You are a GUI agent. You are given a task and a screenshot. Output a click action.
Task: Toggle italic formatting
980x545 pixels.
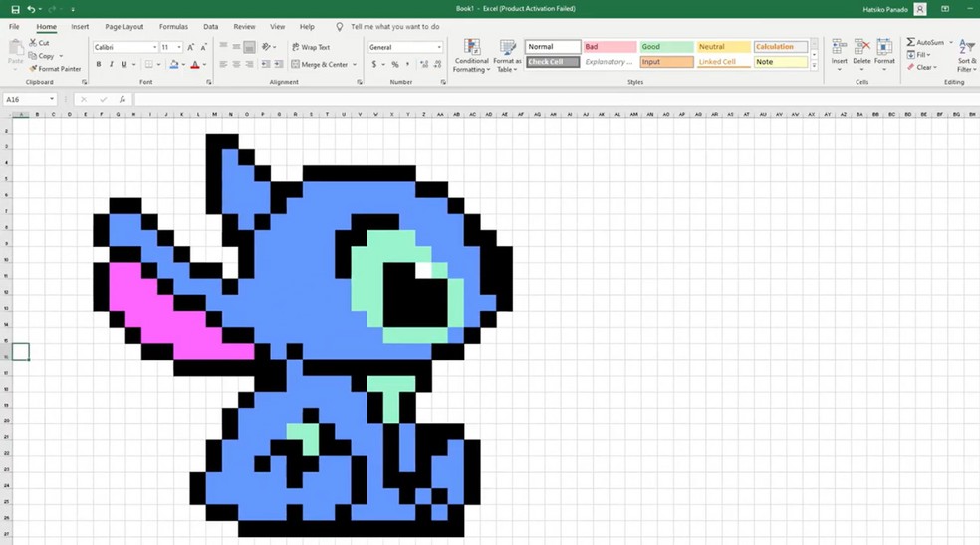(x=112, y=64)
